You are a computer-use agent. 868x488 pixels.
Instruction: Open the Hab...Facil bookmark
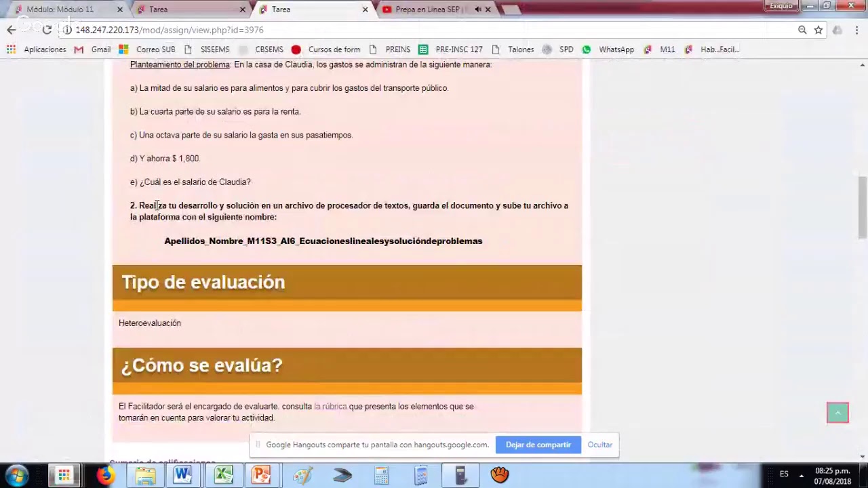coord(712,49)
